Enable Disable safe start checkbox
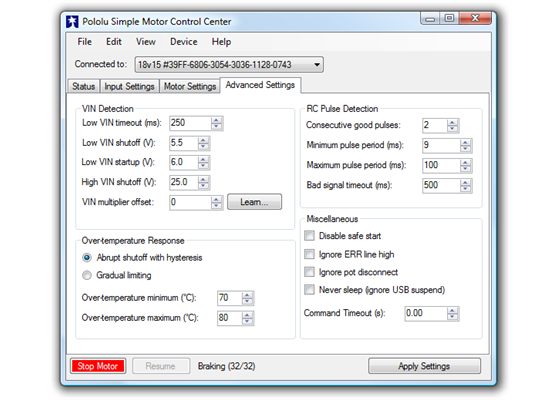The width and height of the screenshot is (560, 400). pyautogui.click(x=309, y=236)
